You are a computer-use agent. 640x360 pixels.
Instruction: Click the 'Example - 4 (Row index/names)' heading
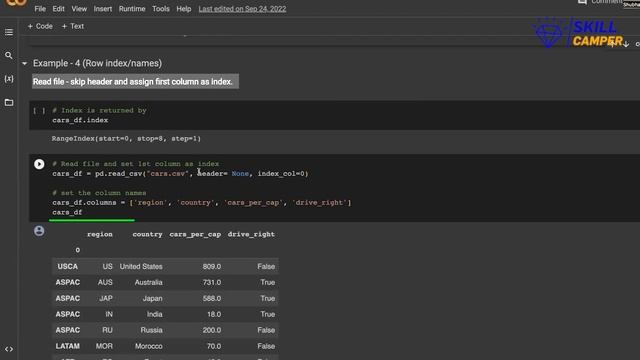pos(97,63)
